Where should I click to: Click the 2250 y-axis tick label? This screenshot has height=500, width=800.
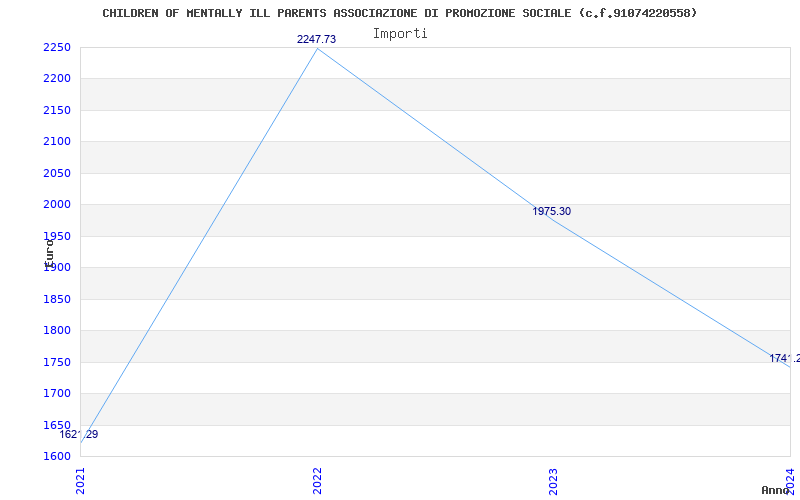[x=57, y=47]
